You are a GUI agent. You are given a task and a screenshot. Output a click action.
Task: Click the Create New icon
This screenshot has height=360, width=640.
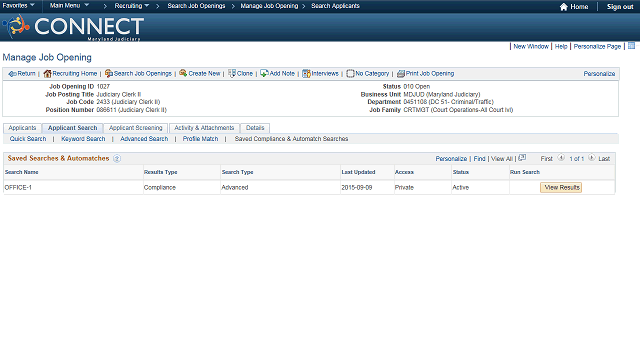click(183, 73)
